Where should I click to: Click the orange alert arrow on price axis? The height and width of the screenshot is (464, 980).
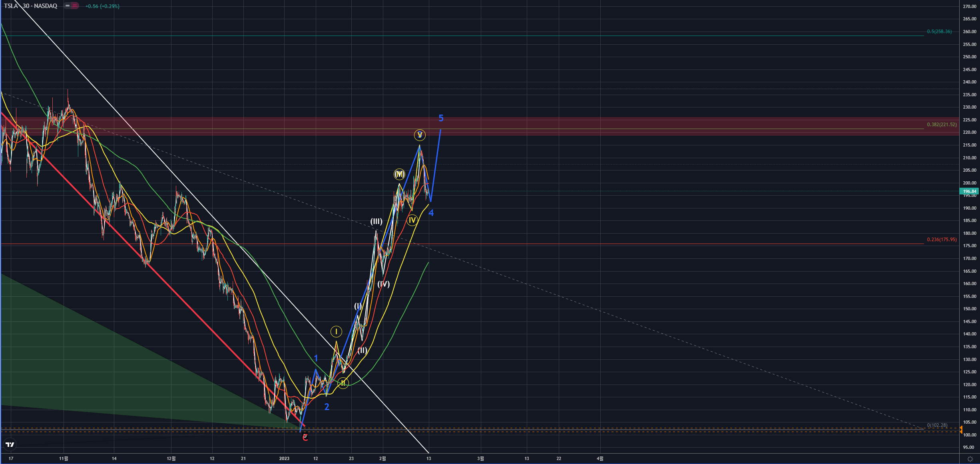(x=961, y=430)
